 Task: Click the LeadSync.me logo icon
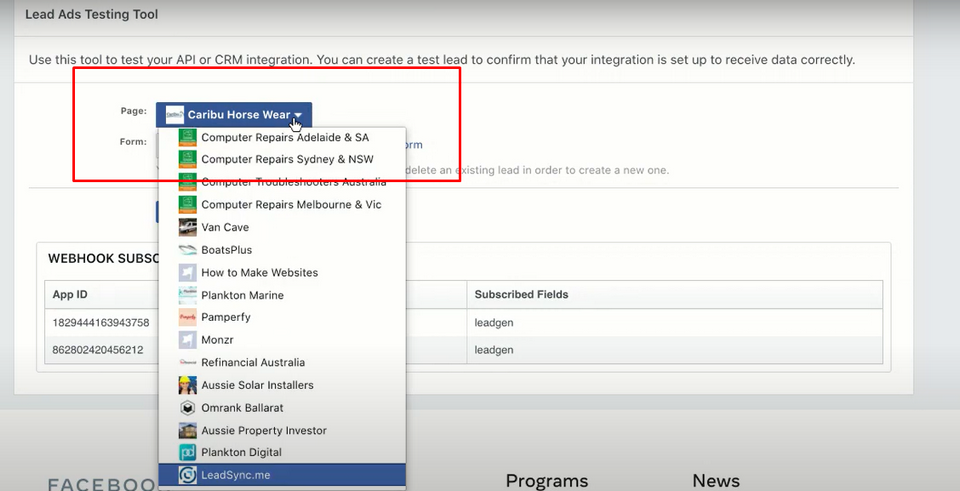click(187, 475)
